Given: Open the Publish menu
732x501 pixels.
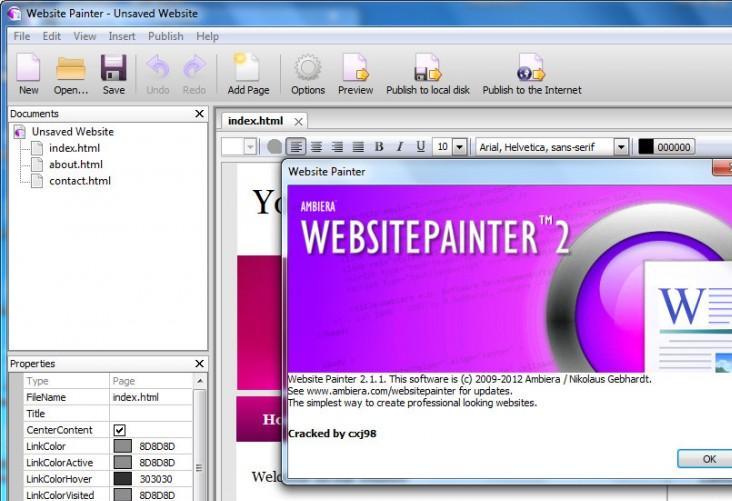Looking at the screenshot, I should click(165, 36).
